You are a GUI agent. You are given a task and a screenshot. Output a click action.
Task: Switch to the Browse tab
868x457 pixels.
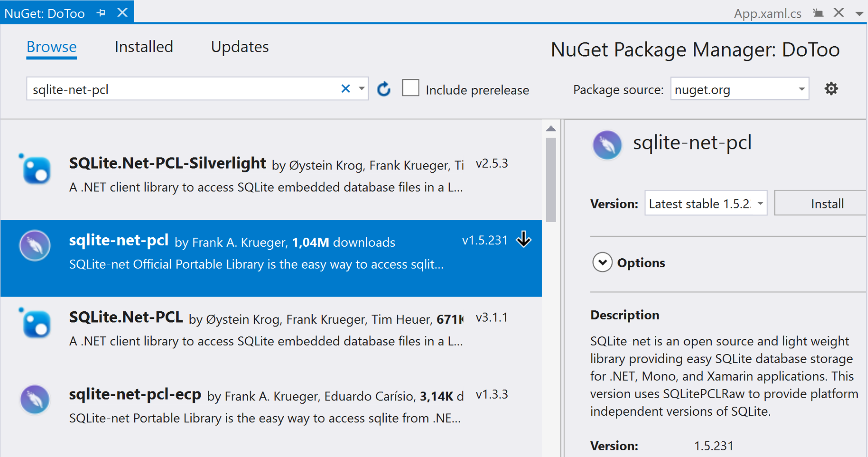(52, 47)
